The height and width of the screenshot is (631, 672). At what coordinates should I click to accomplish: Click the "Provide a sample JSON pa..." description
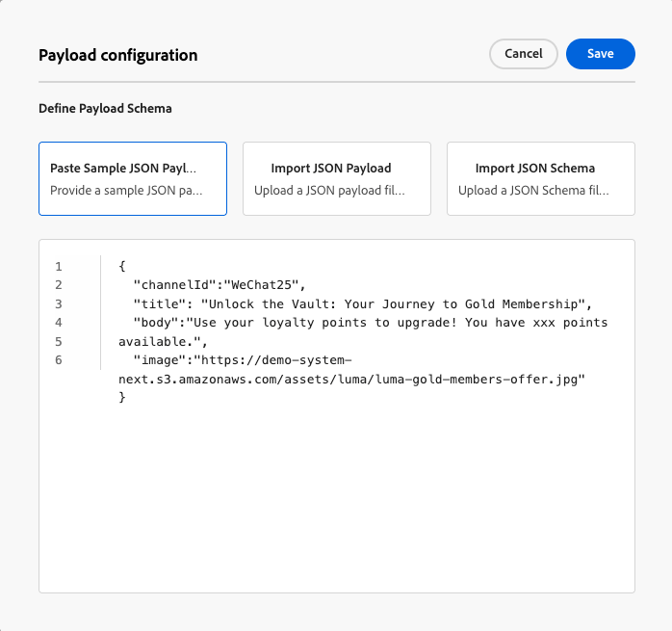(126, 191)
